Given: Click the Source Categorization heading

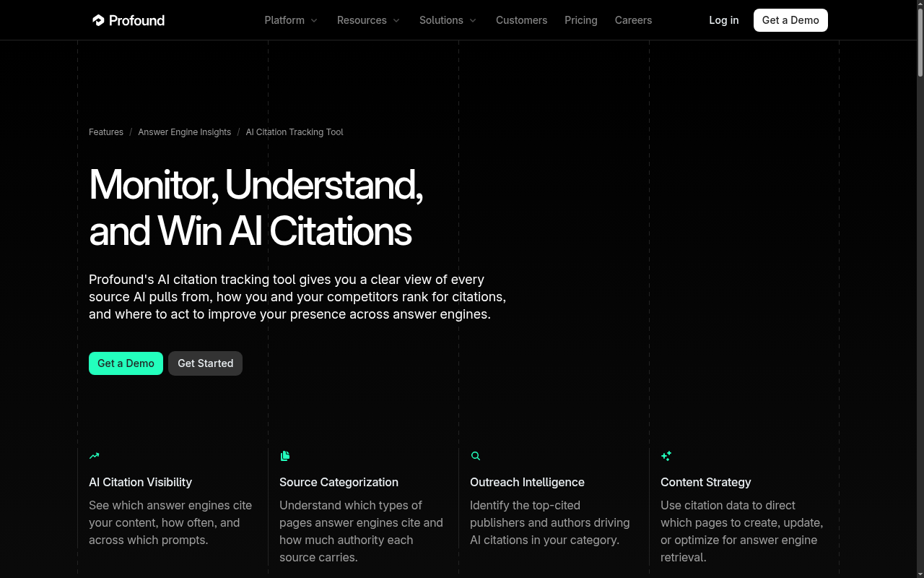Looking at the screenshot, I should pos(339,482).
